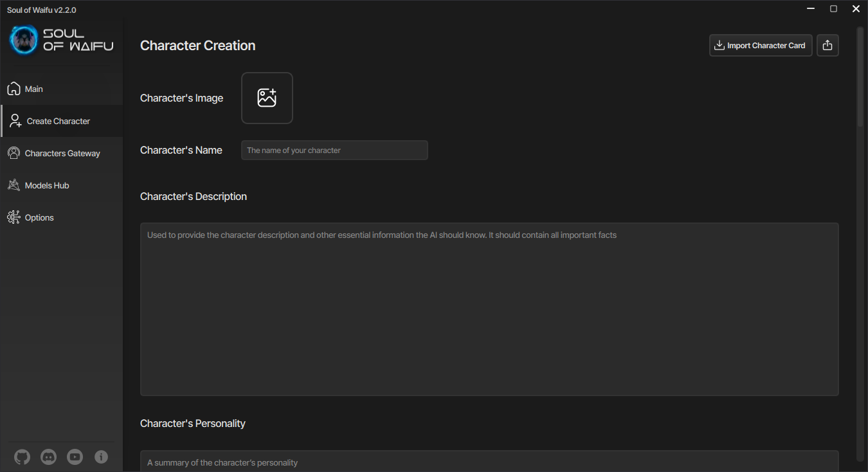Maximize the Soul of Waifu window
Image resolution: width=868 pixels, height=472 pixels.
click(x=833, y=9)
